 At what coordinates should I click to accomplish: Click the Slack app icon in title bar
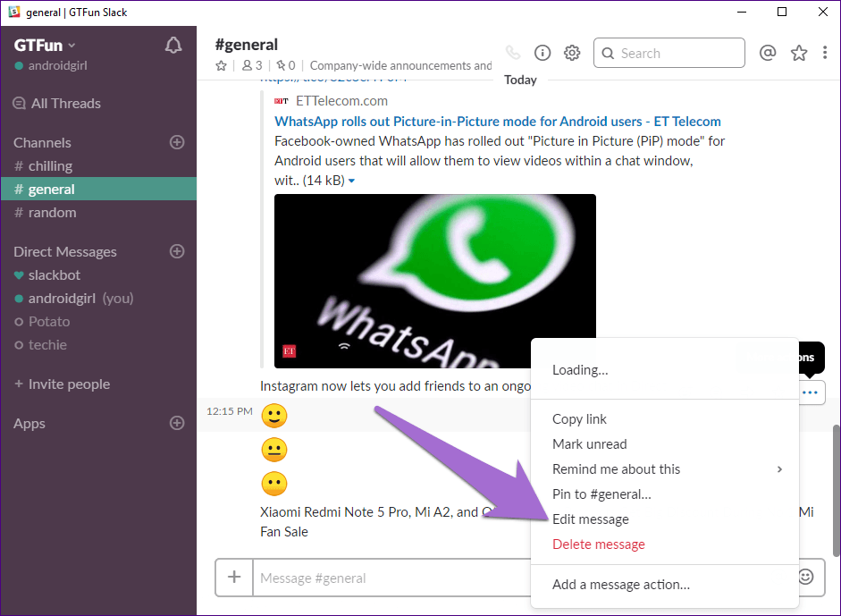click(x=14, y=12)
